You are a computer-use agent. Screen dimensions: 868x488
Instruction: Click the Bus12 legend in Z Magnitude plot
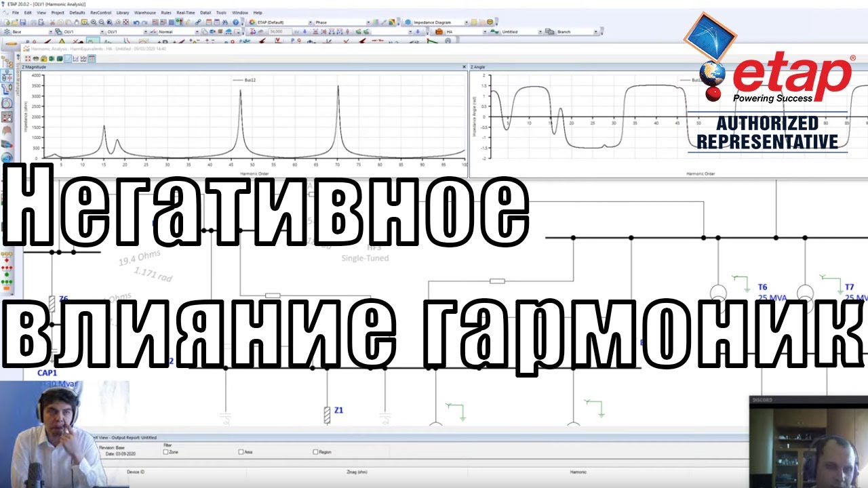[x=245, y=80]
